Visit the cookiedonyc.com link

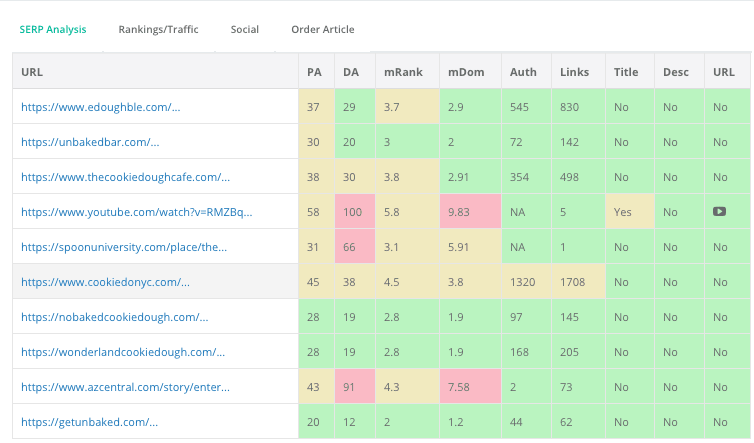(105, 282)
